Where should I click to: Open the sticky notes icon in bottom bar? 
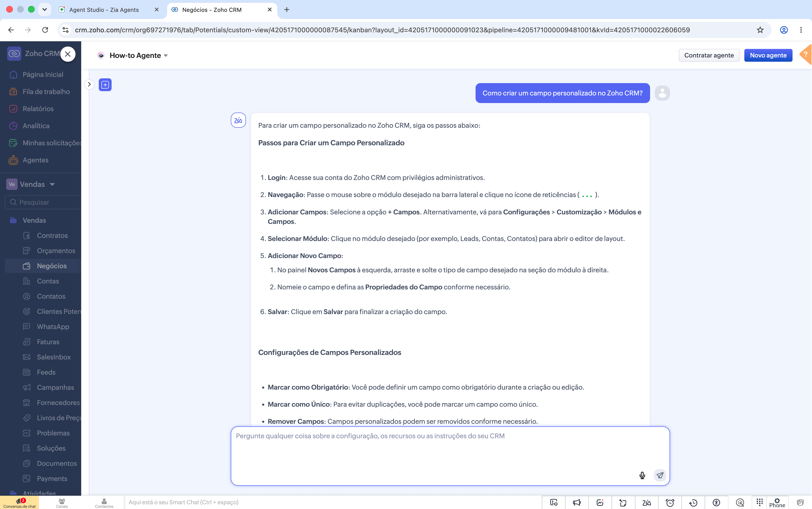coord(800,503)
